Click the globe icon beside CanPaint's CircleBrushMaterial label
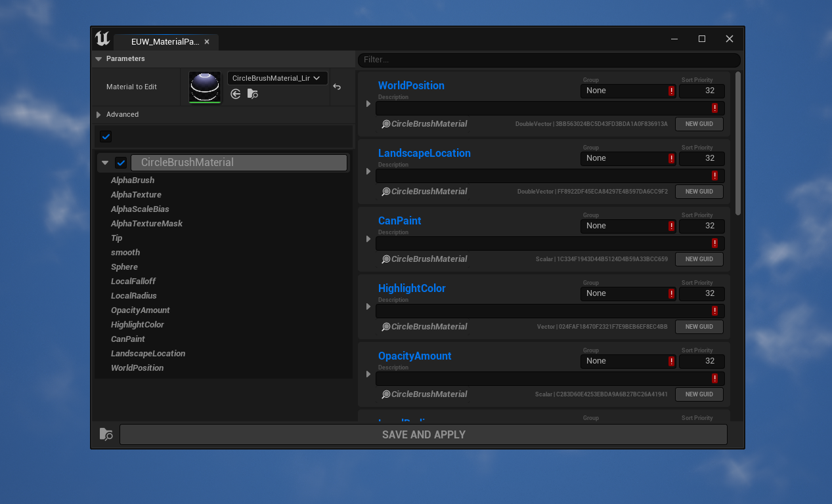Viewport: 832px width, 504px height. [x=385, y=259]
